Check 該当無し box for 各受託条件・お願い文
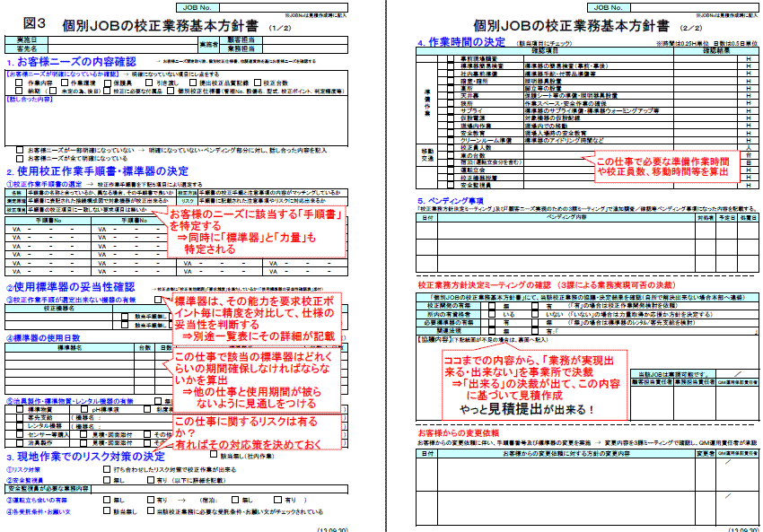Screen dimensions: 763x532 click(107, 511)
